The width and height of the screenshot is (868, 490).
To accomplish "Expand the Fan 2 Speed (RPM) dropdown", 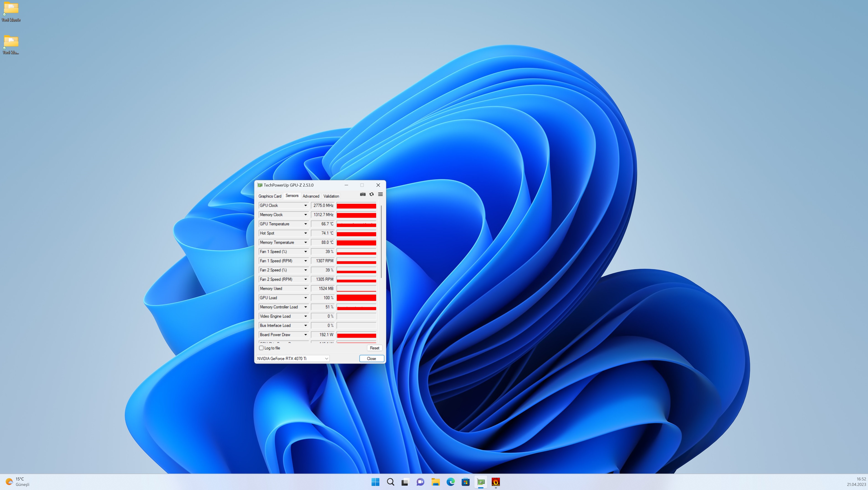I will 306,279.
